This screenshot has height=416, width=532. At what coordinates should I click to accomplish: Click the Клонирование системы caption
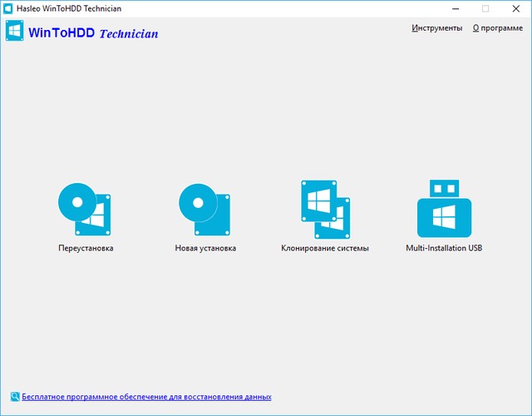325,248
